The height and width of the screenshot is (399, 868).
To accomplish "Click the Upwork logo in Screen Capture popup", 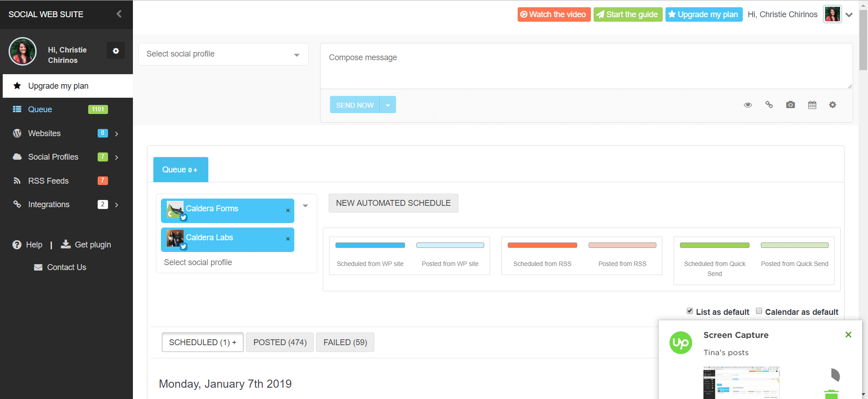I will coord(681,343).
